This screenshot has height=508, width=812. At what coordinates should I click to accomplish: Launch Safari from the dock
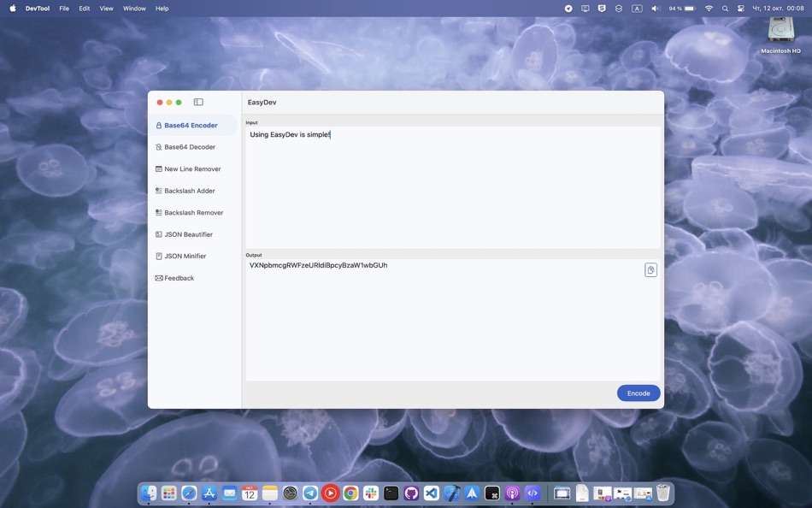189,493
